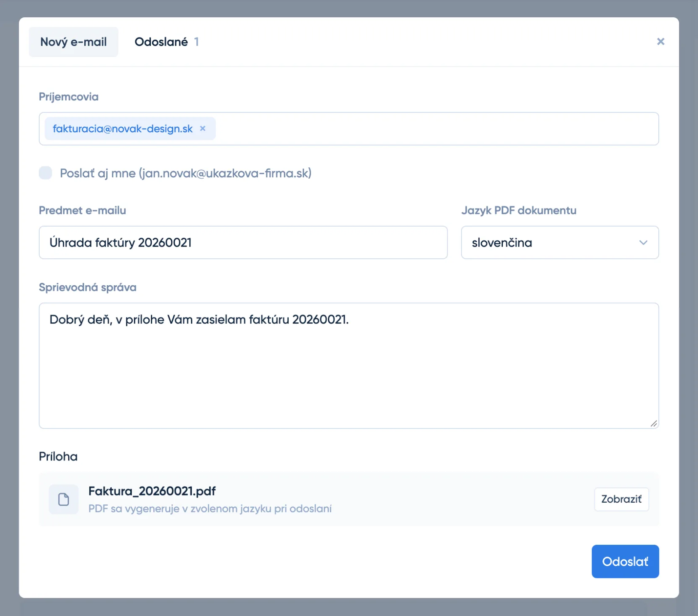The width and height of the screenshot is (698, 616).
Task: Switch to the 'Nový e-mail' tab
Action: 73,42
